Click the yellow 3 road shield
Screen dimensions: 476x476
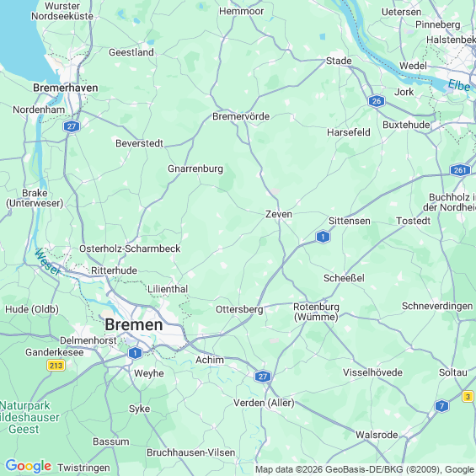point(468,397)
